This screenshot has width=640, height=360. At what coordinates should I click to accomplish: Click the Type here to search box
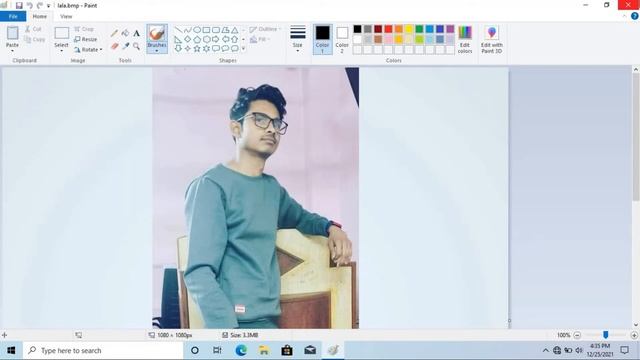click(103, 351)
